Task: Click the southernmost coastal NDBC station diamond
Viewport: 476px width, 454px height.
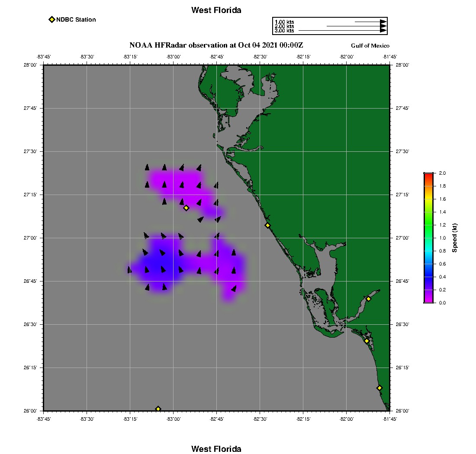Action: tap(379, 387)
